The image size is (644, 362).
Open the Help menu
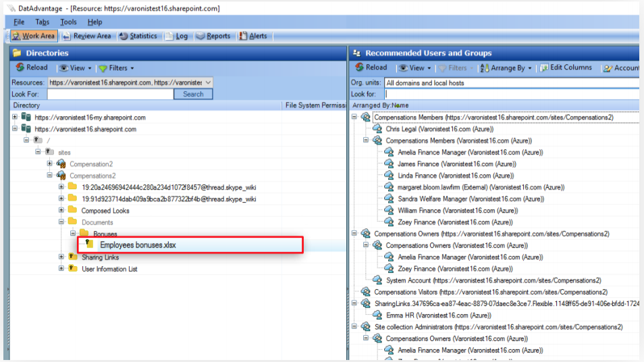(95, 22)
